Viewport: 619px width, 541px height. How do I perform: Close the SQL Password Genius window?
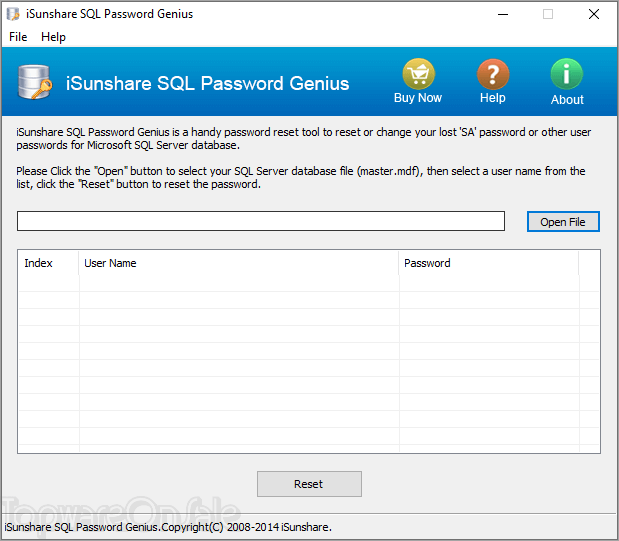(x=593, y=15)
